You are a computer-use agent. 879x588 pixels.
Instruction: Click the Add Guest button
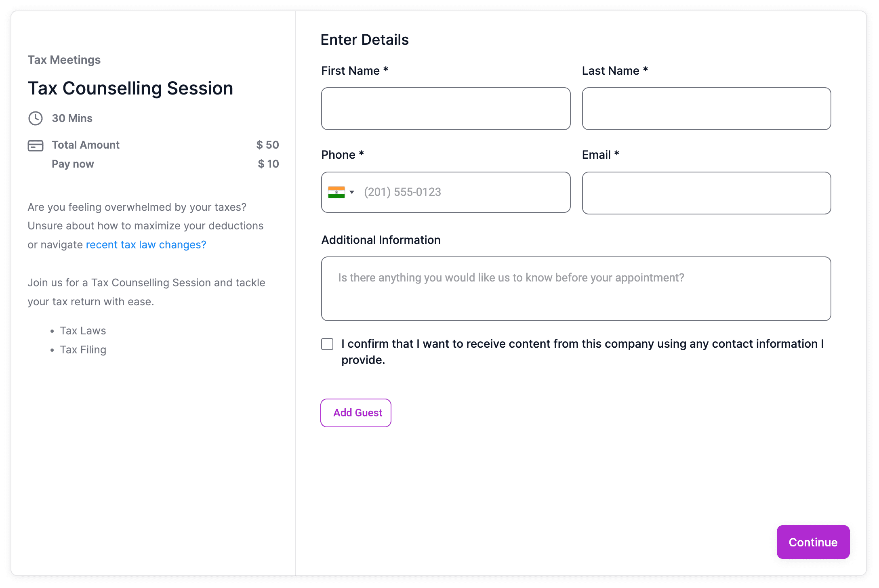click(356, 413)
